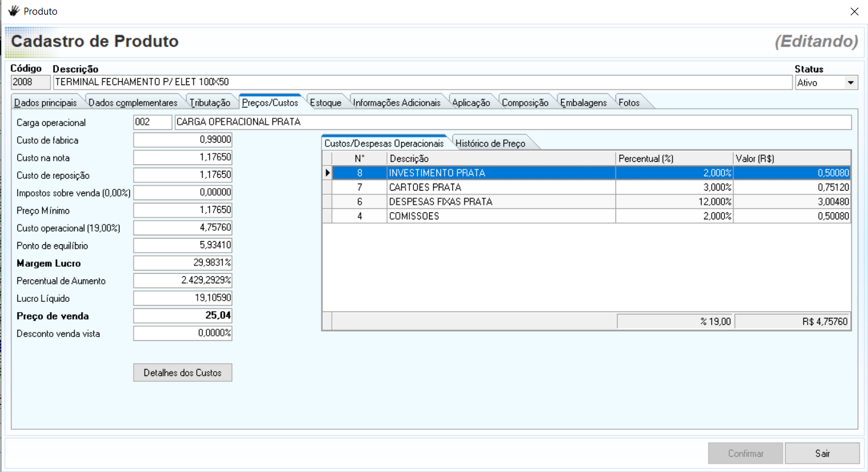Edit the Margem Lucro field

[183, 263]
